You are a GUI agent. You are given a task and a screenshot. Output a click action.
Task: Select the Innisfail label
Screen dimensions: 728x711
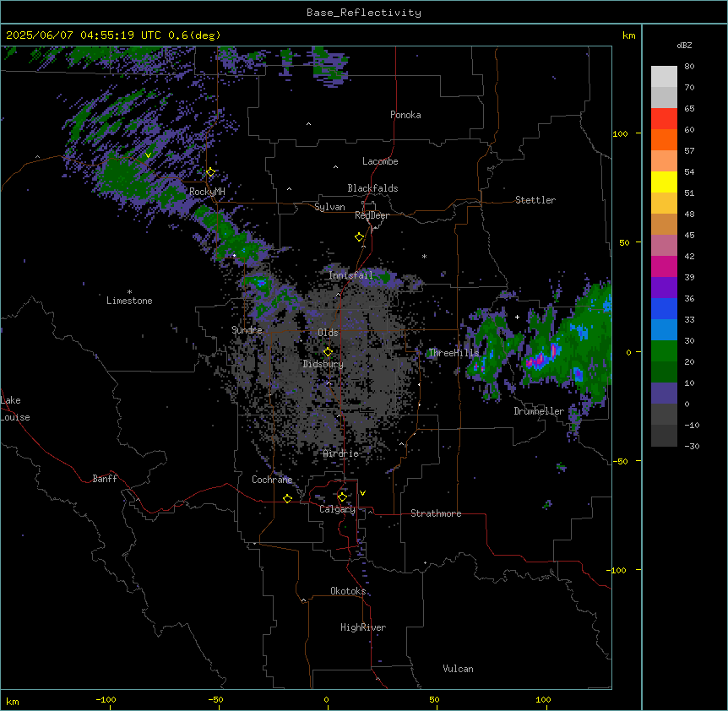[350, 275]
